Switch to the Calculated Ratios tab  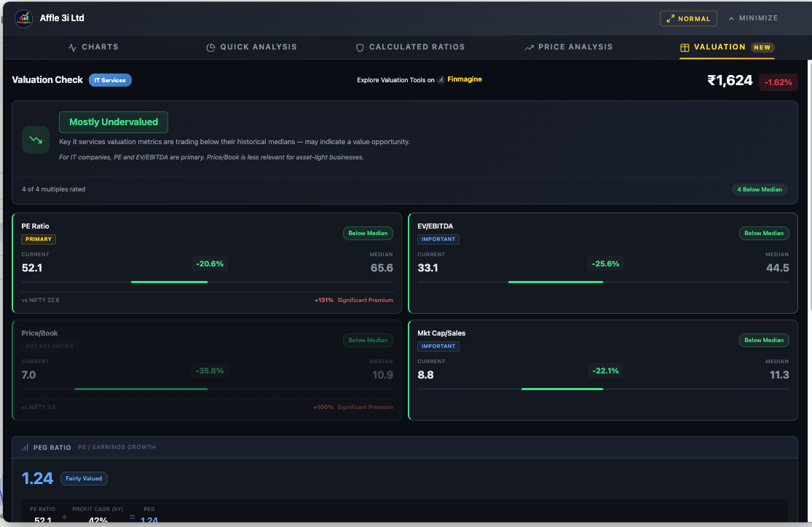click(417, 47)
